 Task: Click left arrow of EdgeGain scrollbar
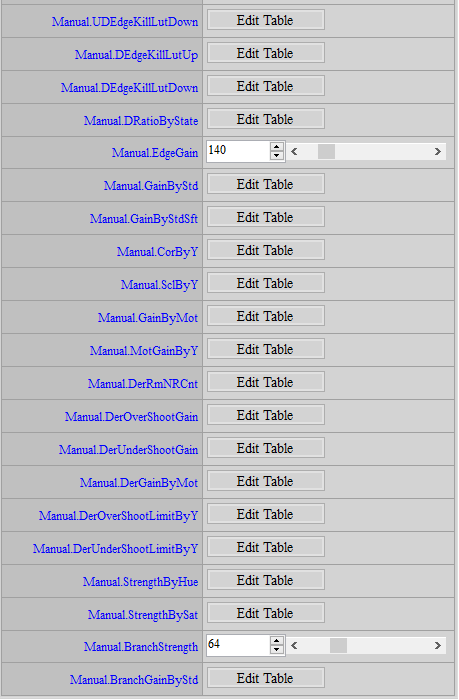(294, 152)
